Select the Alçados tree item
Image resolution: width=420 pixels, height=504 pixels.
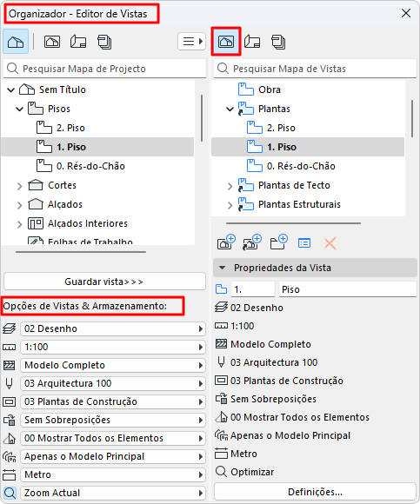(65, 204)
